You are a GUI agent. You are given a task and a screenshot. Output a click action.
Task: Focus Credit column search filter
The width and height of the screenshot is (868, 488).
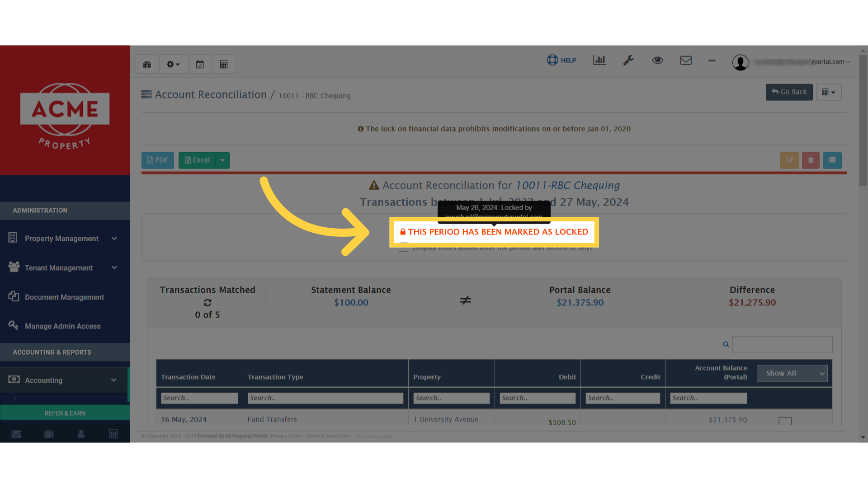623,398
